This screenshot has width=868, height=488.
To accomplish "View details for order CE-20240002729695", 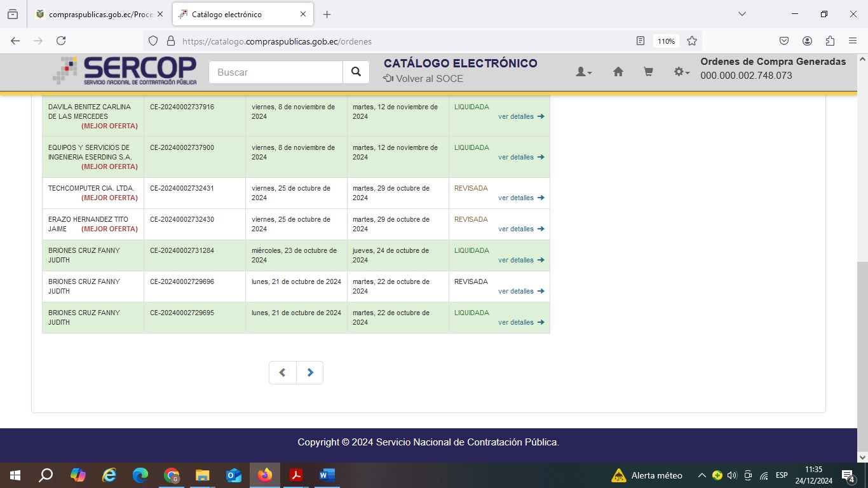I will 520,322.
